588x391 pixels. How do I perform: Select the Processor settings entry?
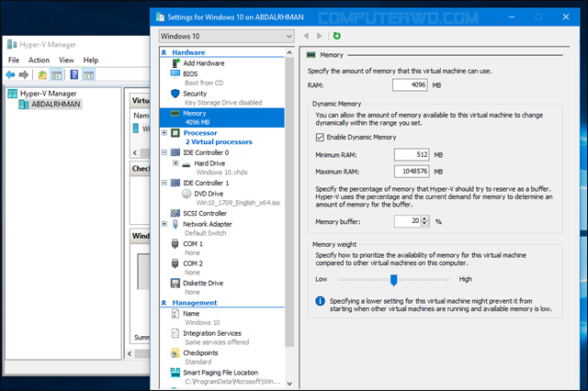pyautogui.click(x=200, y=133)
